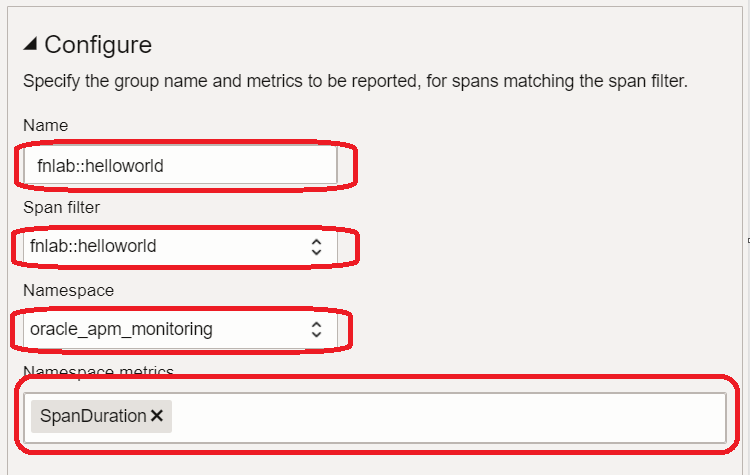Click fnlab::helloworld text in Name field
This screenshot has height=475, width=750.
pyautogui.click(x=96, y=166)
